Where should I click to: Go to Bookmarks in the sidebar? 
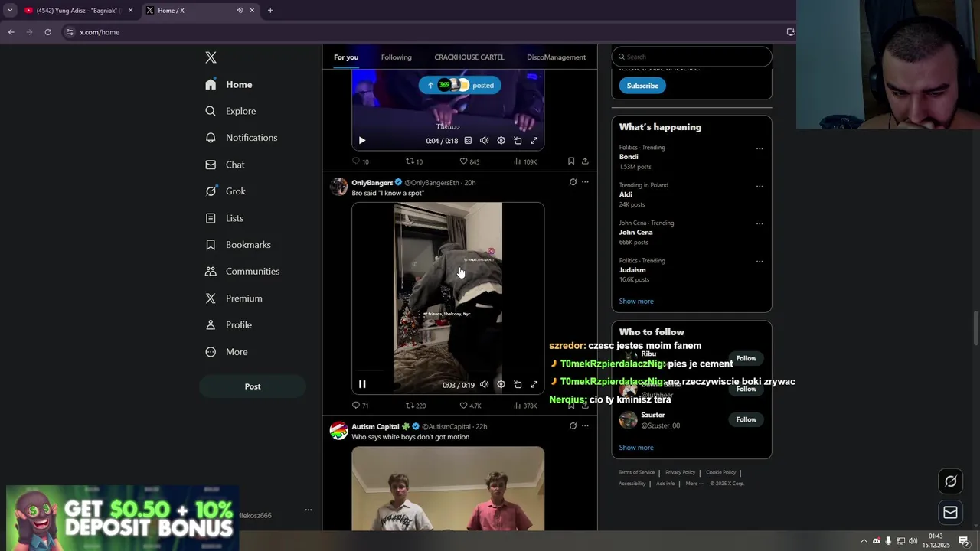pyautogui.click(x=238, y=245)
